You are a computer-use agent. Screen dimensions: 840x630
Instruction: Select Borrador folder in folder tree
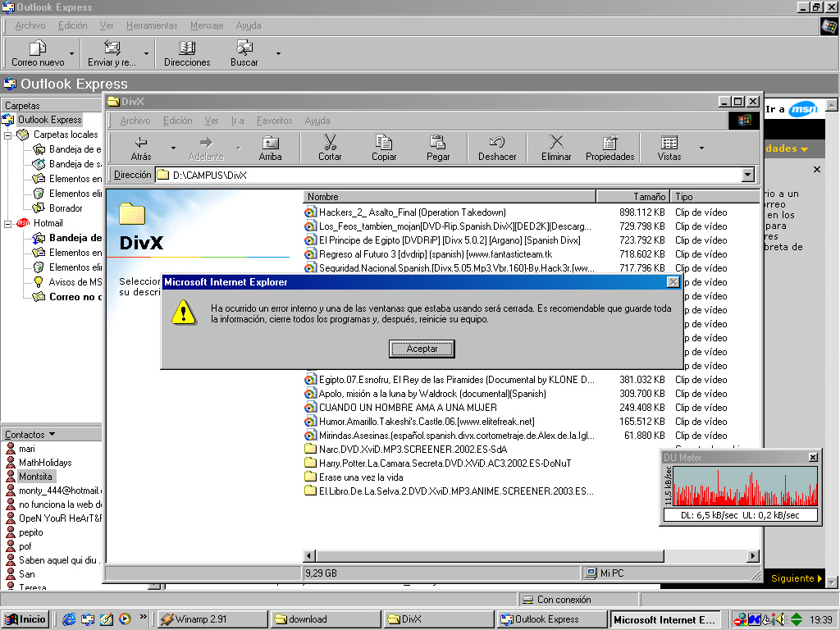[x=66, y=208]
